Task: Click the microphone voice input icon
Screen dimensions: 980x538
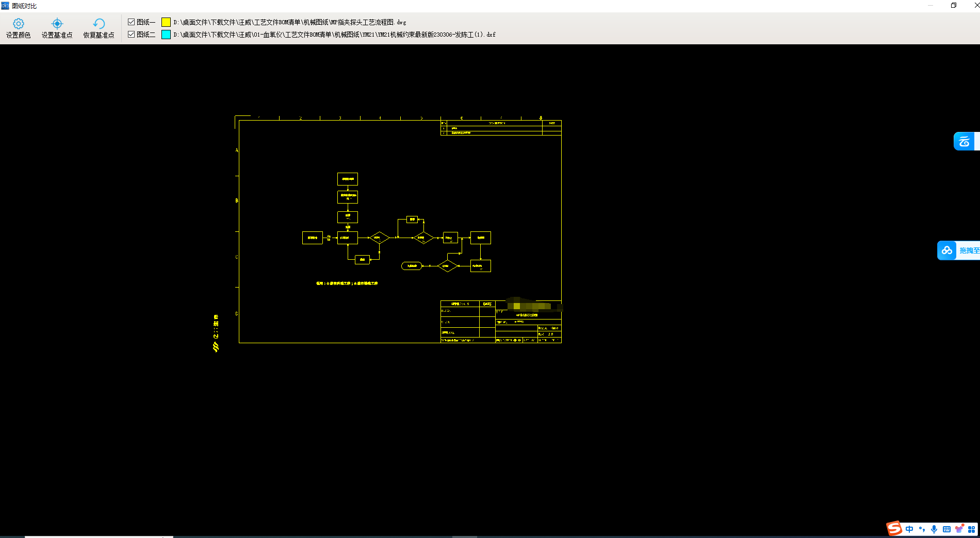Action: [934, 529]
